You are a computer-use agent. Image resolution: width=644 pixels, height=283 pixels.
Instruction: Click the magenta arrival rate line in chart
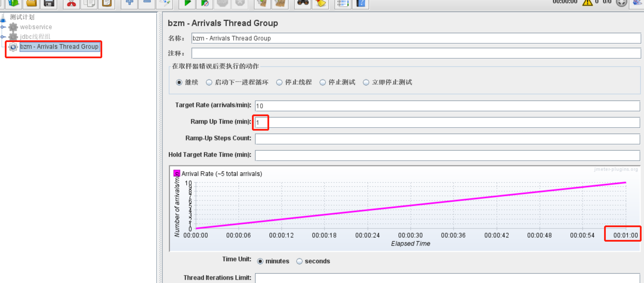pos(411,205)
